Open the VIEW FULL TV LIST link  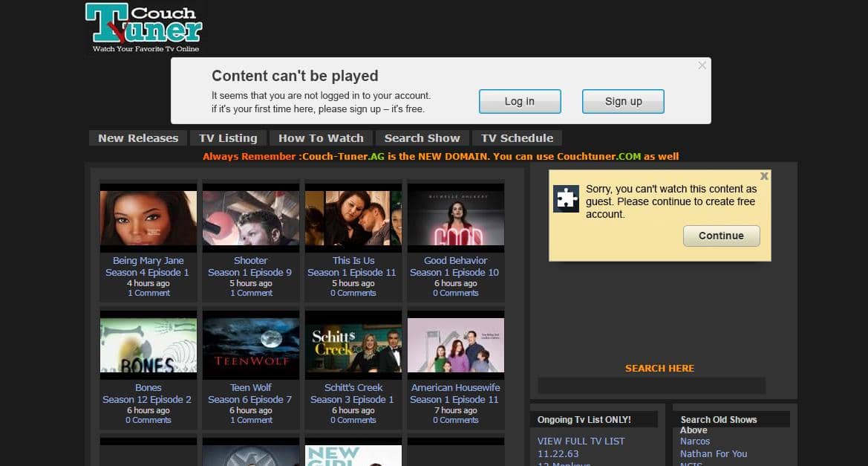click(581, 441)
